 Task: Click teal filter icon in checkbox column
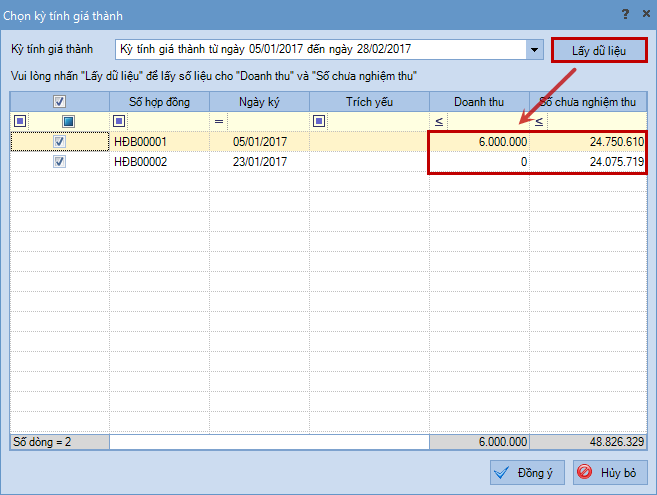click(68, 121)
